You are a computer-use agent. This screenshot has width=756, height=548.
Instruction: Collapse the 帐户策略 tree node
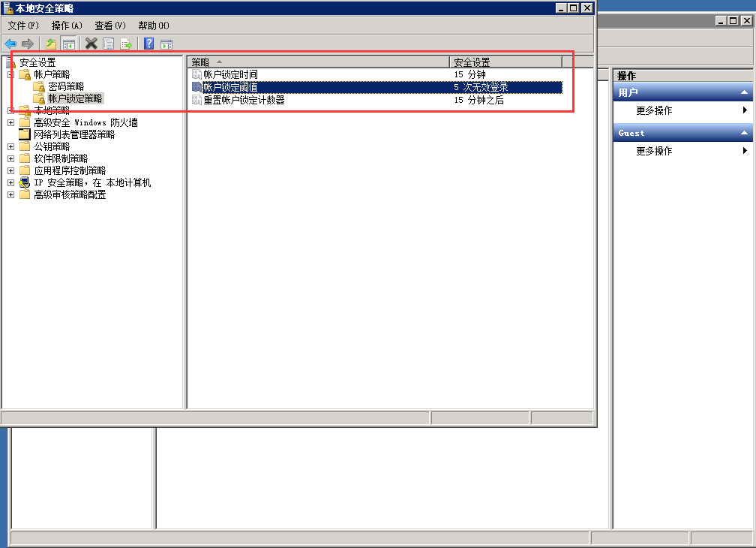point(10,75)
